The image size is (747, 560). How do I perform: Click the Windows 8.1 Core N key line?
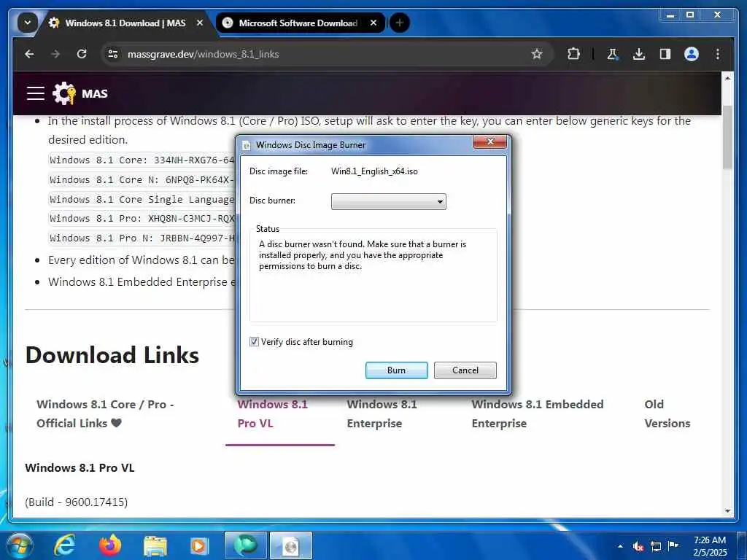tap(142, 179)
